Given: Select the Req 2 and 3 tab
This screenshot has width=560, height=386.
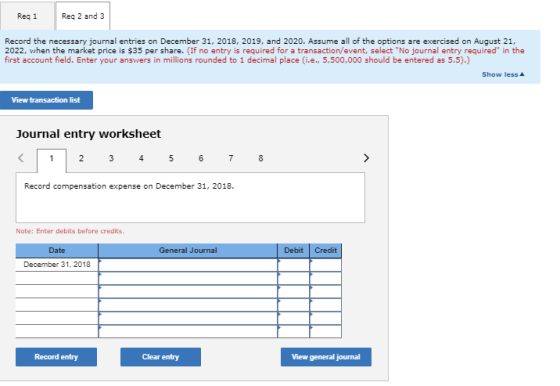Looking at the screenshot, I should tap(83, 16).
